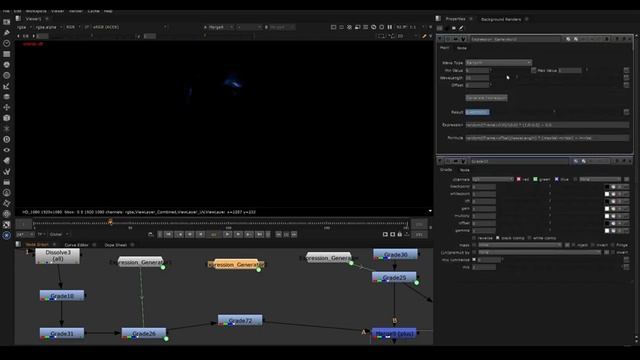The height and width of the screenshot is (360, 640).
Task: Open the Keyer nodes toolbar menu
Action: click(7, 86)
